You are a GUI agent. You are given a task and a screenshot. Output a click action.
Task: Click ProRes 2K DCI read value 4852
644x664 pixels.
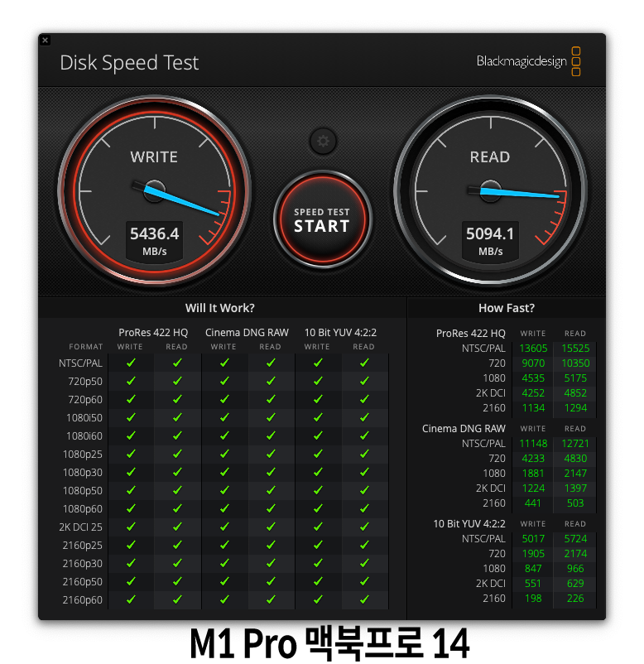pyautogui.click(x=575, y=392)
